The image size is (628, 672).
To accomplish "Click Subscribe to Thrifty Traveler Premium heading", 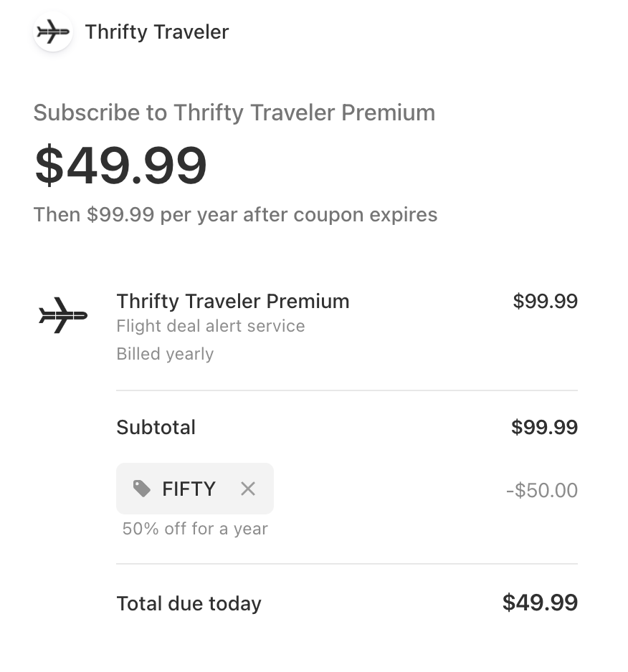I will tap(234, 112).
